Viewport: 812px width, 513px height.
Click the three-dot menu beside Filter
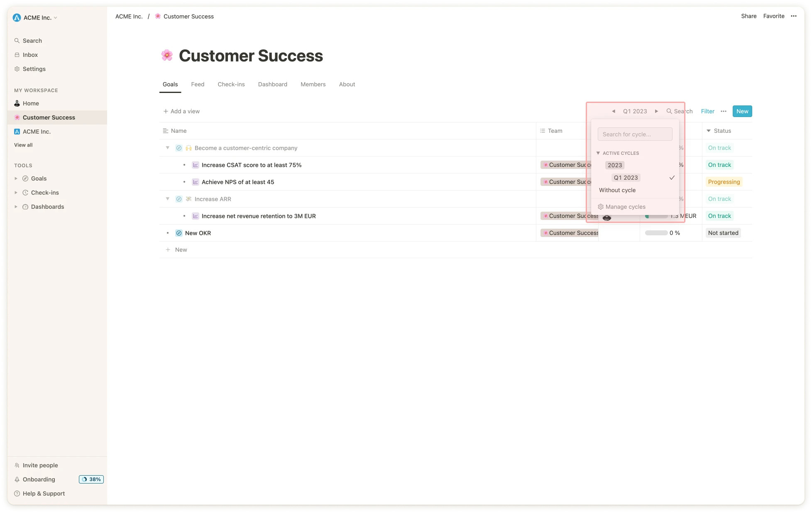(724, 111)
